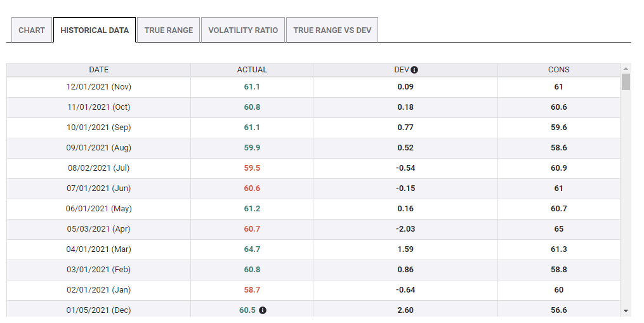Click the scrollbar up arrow
This screenshot has width=644, height=323.
pos(626,69)
